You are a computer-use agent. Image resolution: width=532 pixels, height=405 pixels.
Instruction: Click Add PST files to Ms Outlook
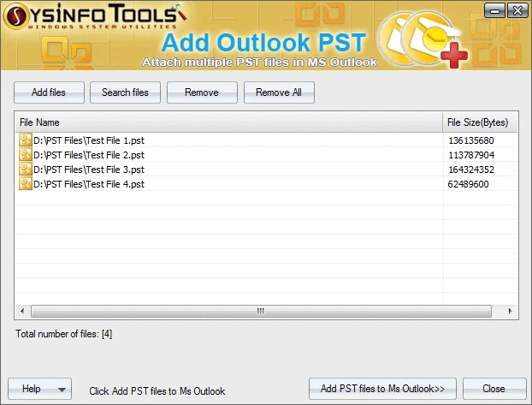point(382,389)
